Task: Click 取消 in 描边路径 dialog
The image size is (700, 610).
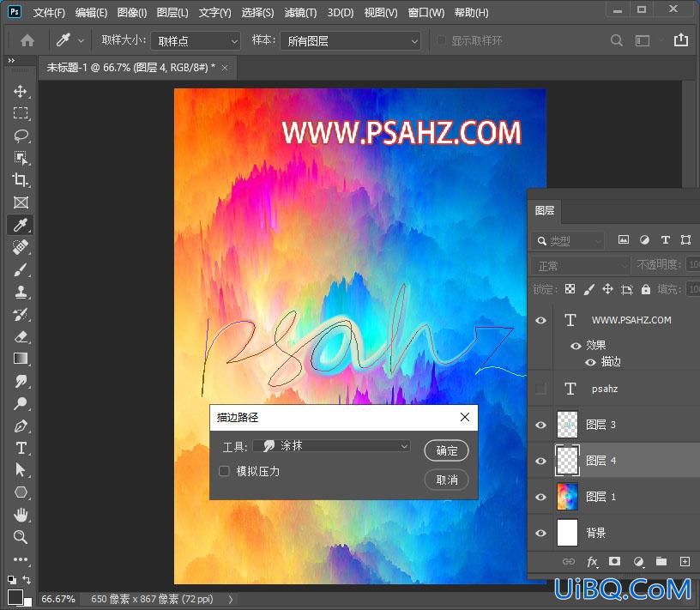Action: (446, 480)
